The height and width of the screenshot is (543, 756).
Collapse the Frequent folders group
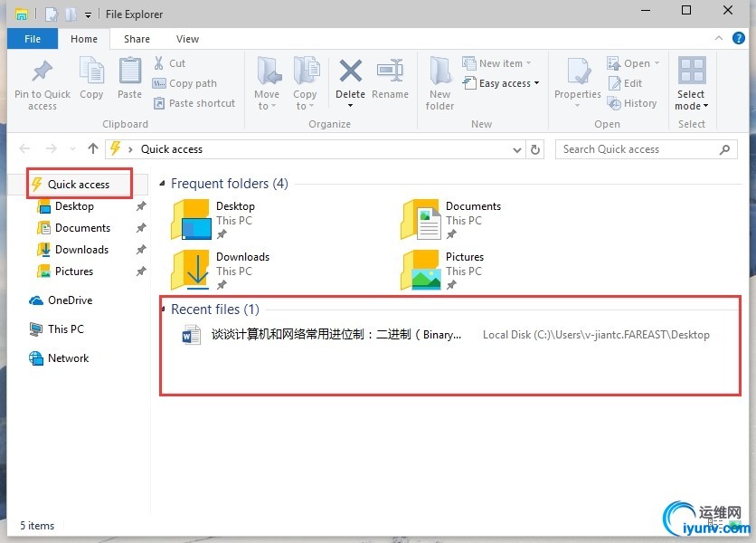pos(163,184)
